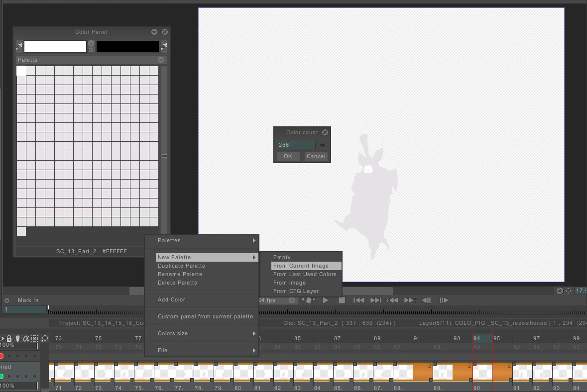Select frame 89 in timeline ruler

click(x=377, y=338)
